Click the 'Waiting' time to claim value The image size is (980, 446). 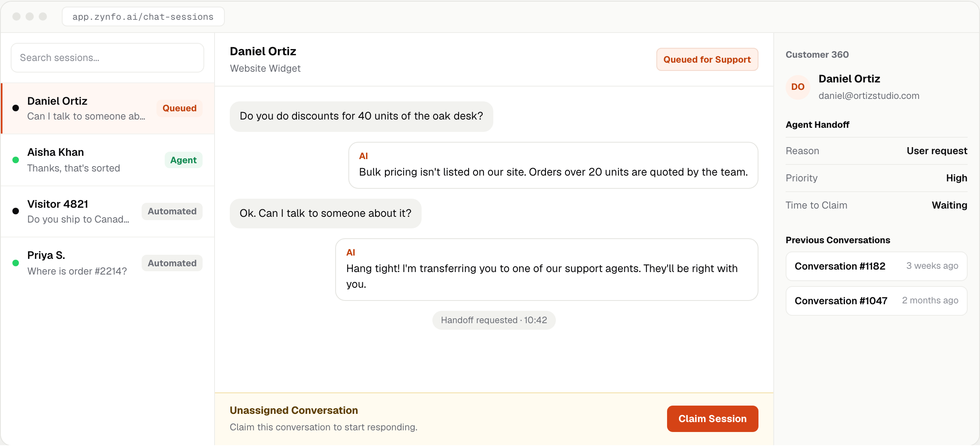point(950,205)
